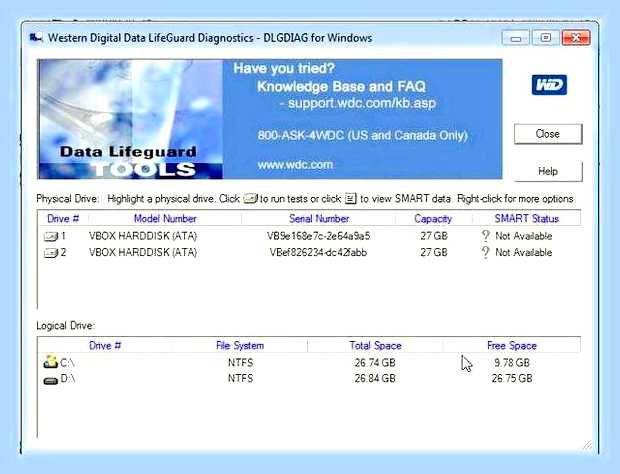620x474 pixels.
Task: Sort by Serial Number column header
Action: pyautogui.click(x=319, y=219)
